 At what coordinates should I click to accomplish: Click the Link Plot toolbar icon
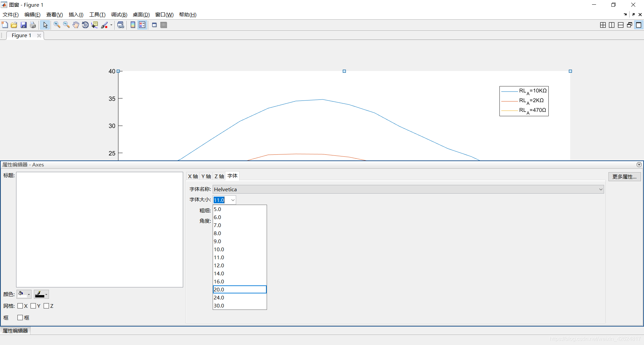pyautogui.click(x=121, y=25)
